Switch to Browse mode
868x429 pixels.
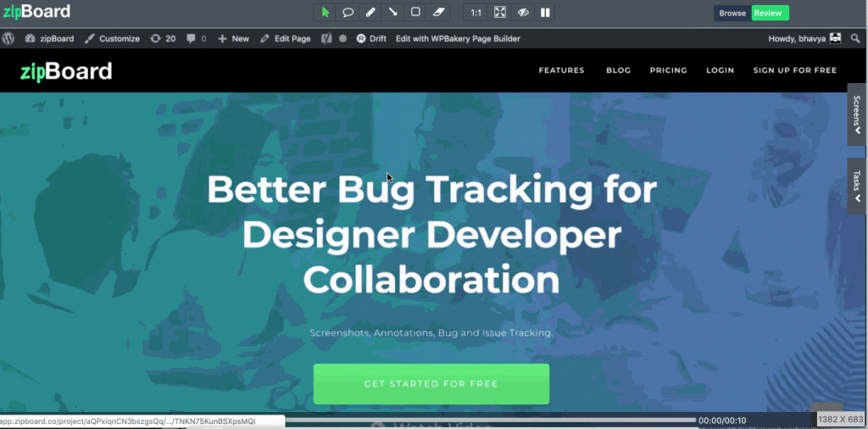pos(732,14)
